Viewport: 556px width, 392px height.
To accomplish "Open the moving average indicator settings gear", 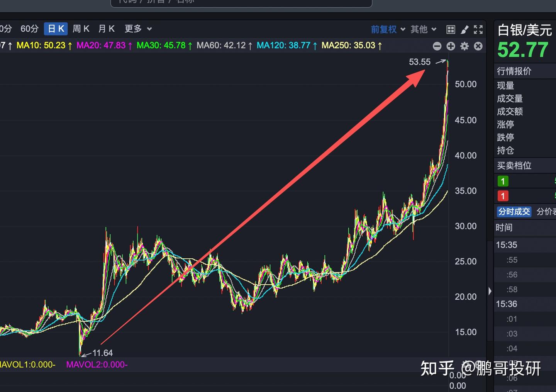I will [464, 46].
